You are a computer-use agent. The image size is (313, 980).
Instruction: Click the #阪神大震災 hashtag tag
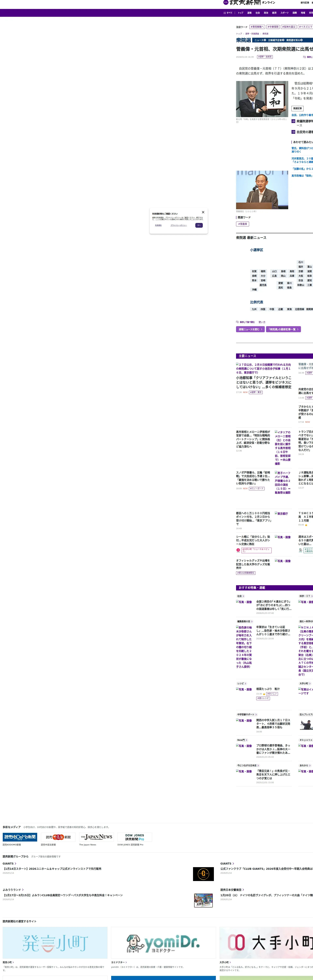click(289, 27)
